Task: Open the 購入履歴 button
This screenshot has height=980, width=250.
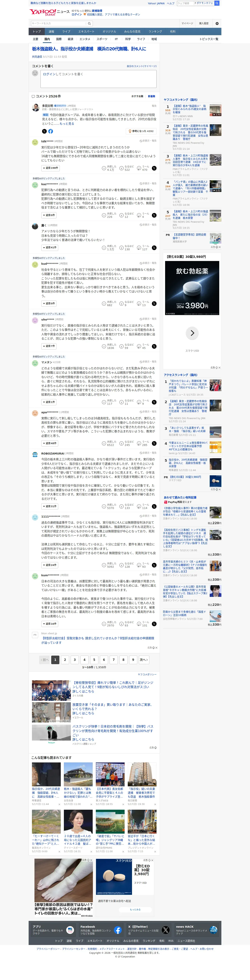Action: click(x=204, y=24)
